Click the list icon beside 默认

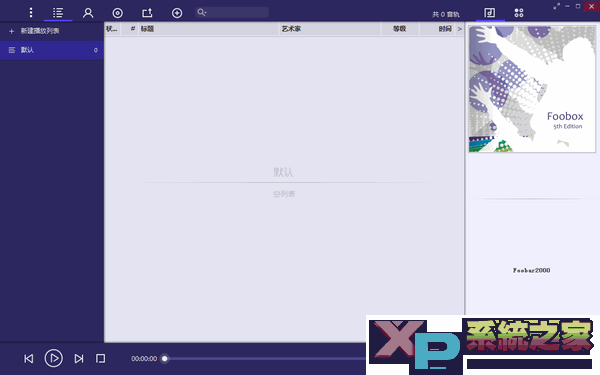tap(12, 50)
